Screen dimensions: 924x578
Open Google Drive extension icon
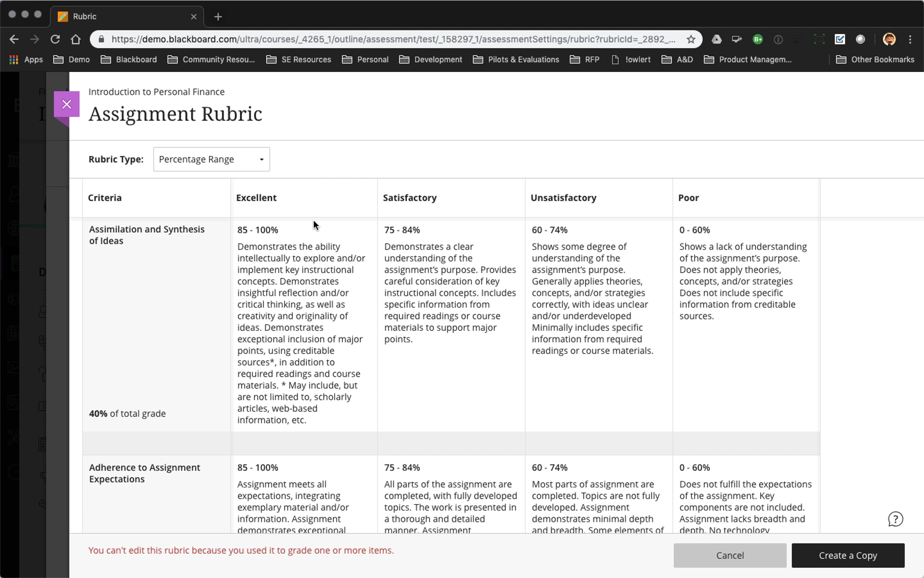click(x=716, y=39)
